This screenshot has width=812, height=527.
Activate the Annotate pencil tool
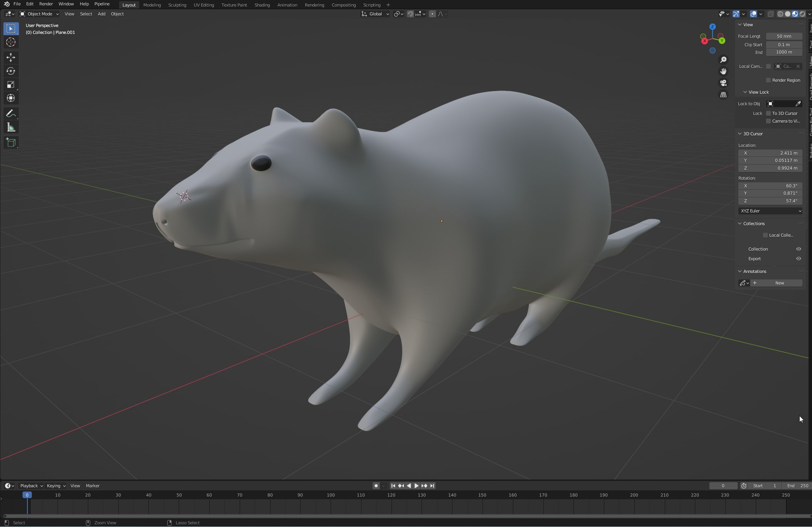point(11,114)
